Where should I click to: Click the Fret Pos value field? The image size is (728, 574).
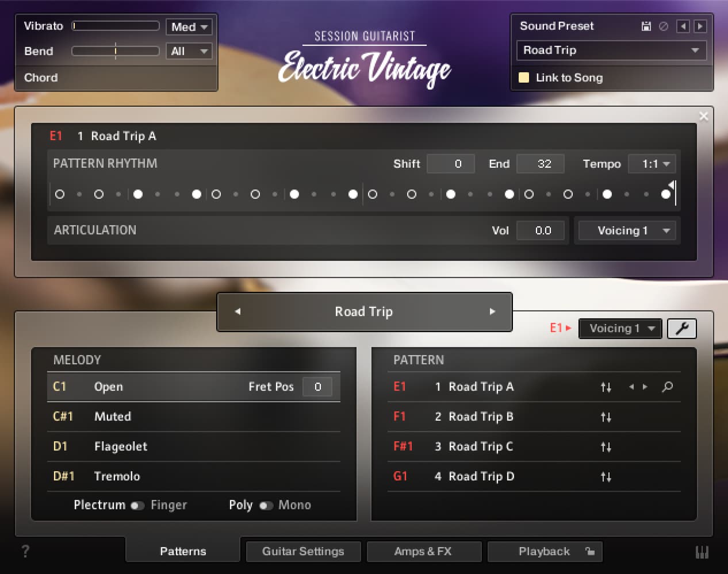click(317, 387)
